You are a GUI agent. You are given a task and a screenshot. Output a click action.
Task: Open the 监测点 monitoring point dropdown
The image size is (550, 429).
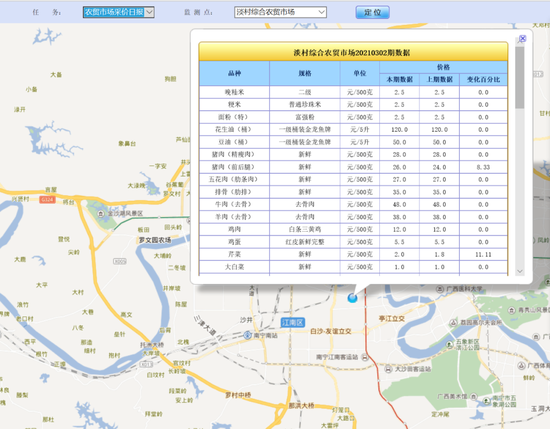(280, 12)
